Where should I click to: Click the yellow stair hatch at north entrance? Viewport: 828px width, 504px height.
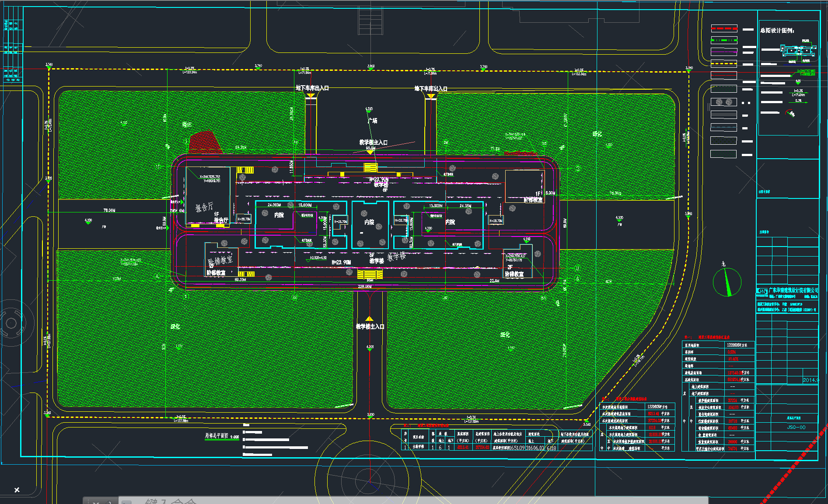(370, 168)
